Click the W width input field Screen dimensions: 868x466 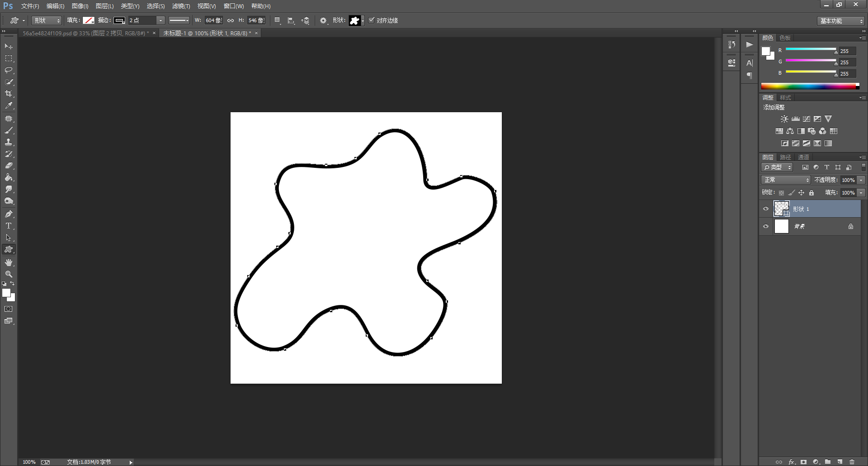pos(213,20)
